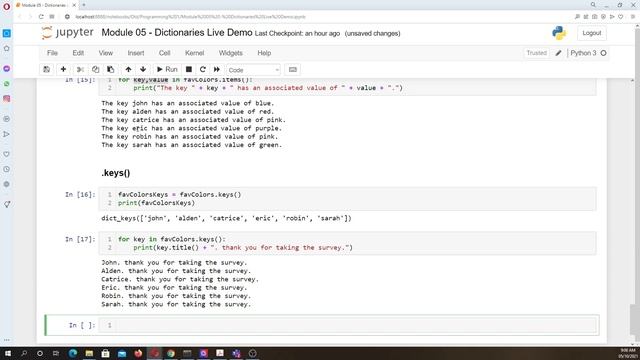Viewport: 640px width, 360px height.
Task: Open the File menu
Action: [x=52, y=53]
